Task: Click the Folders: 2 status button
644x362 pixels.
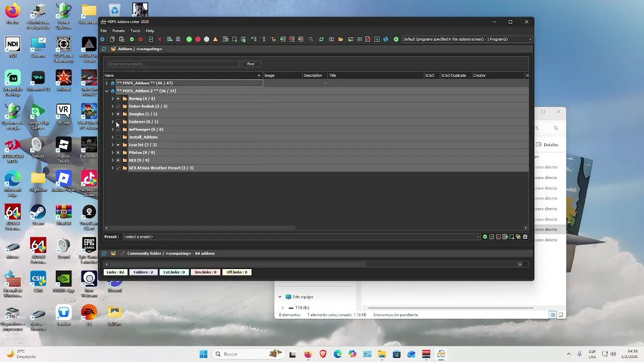Action: click(x=143, y=272)
